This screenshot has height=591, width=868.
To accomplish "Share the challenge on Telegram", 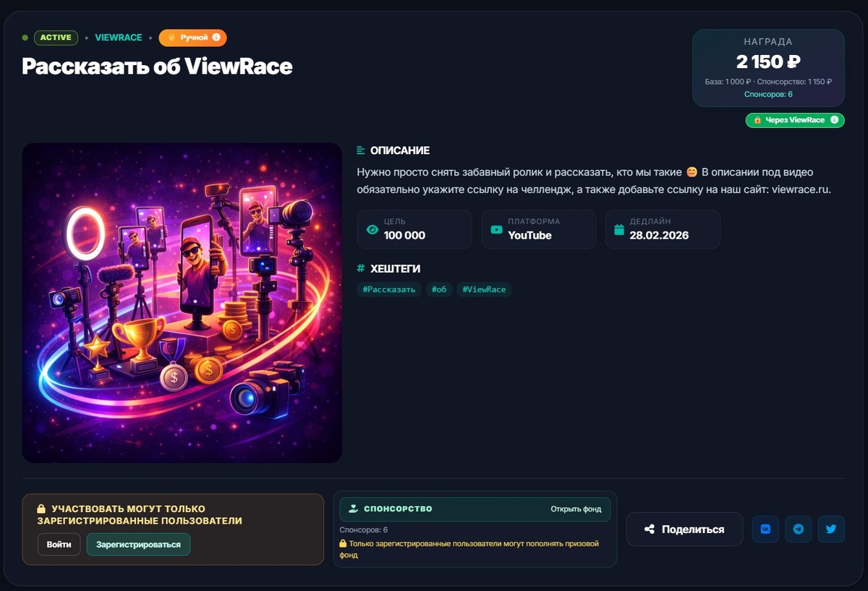I will point(798,529).
